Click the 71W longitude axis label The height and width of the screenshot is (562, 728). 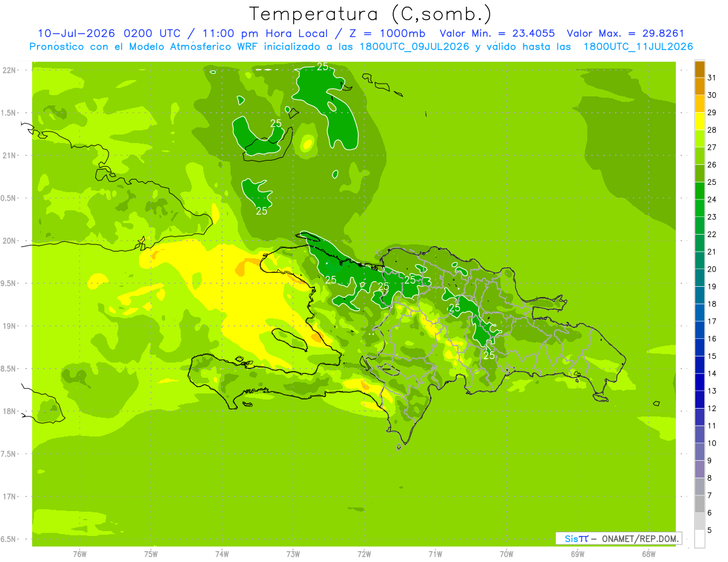click(435, 554)
